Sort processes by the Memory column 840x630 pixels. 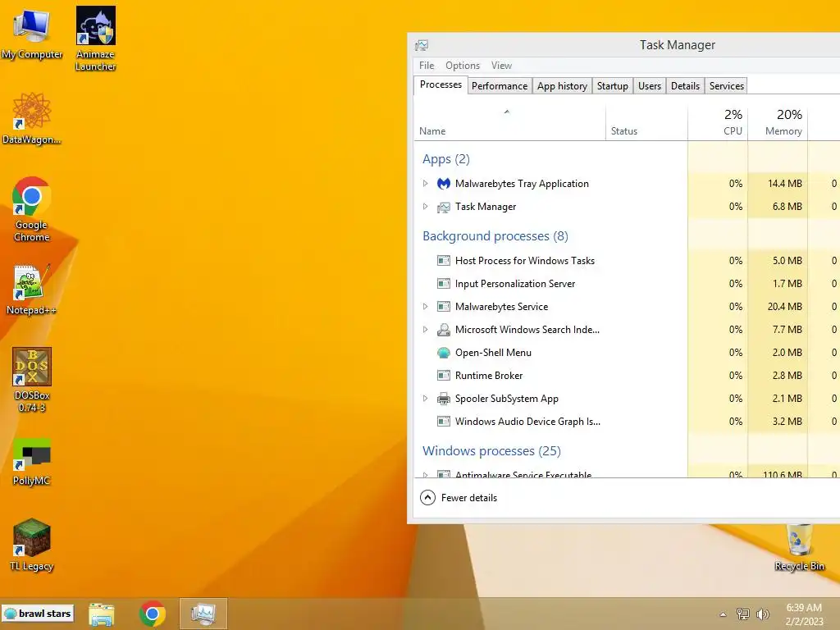pyautogui.click(x=778, y=123)
